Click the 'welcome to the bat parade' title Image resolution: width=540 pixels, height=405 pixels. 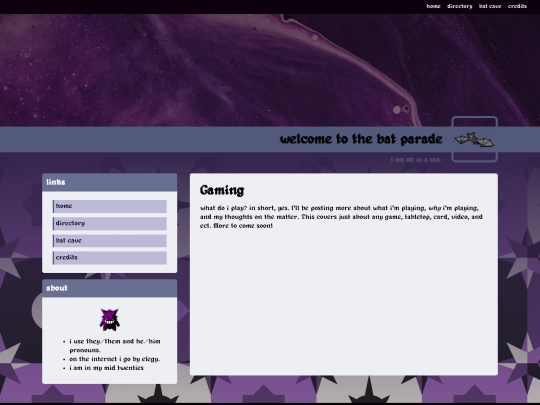[361, 139]
